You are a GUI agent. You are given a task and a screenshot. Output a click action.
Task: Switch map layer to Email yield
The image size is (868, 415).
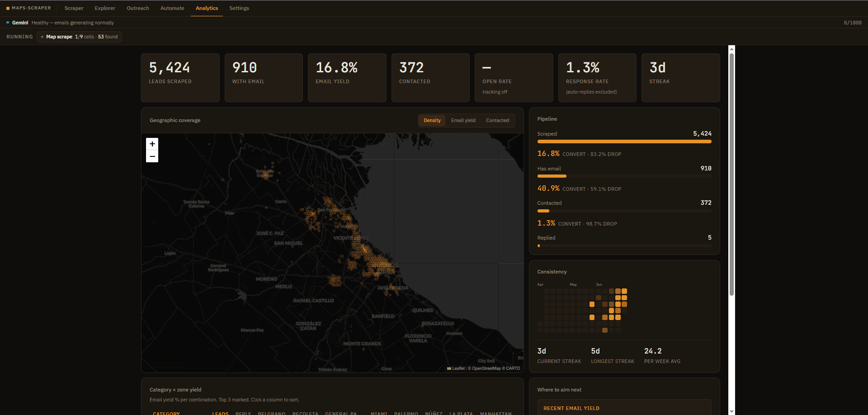(x=463, y=120)
